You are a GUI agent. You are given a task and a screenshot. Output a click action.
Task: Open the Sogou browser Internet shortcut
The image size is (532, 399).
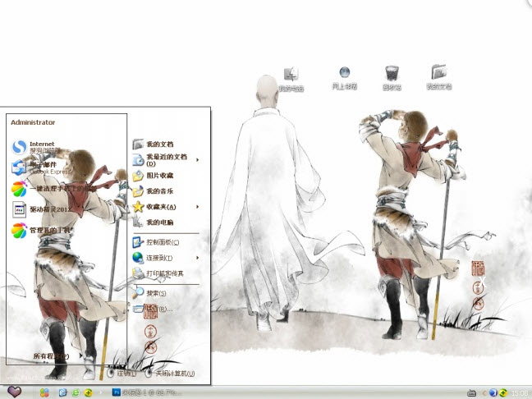click(36, 147)
